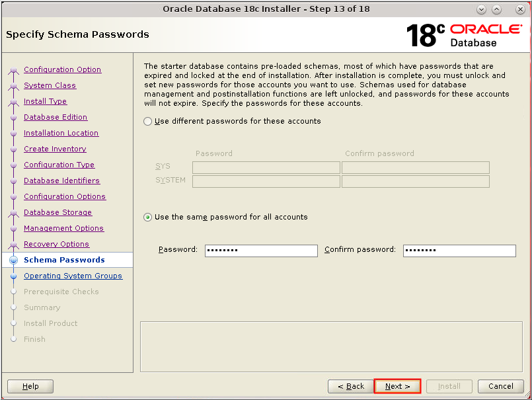
Task: Click the Next button to proceed
Action: (397, 386)
